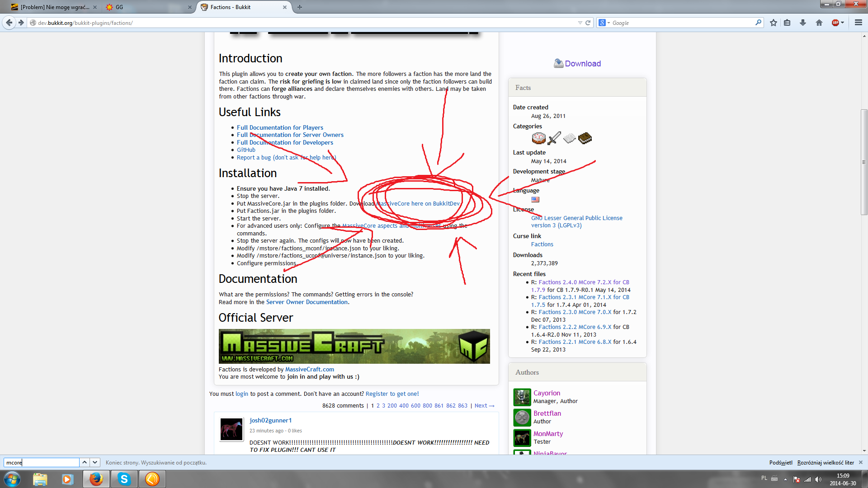
Task: Bookmark this page with the star icon
Action: point(774,23)
